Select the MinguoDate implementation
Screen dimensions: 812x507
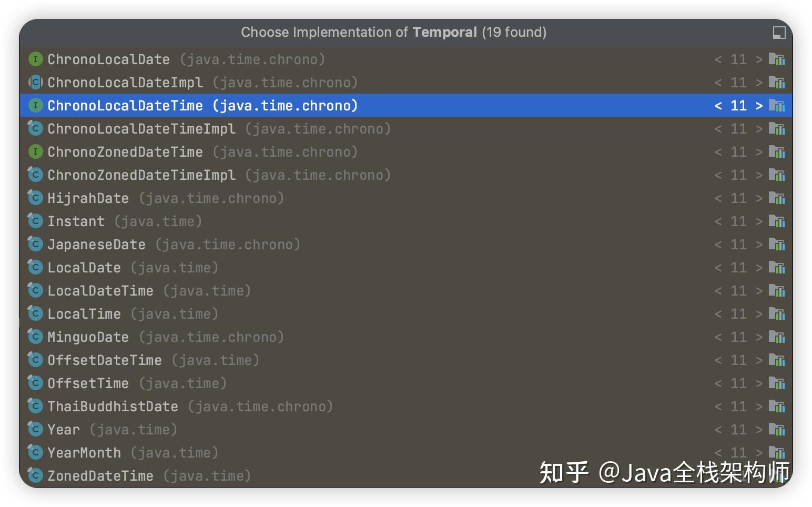87,337
